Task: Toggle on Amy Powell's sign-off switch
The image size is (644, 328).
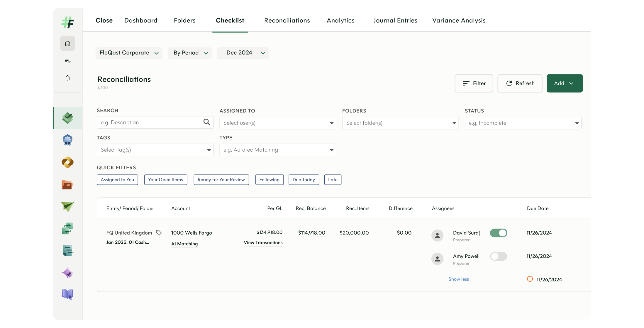Action: coord(499,257)
